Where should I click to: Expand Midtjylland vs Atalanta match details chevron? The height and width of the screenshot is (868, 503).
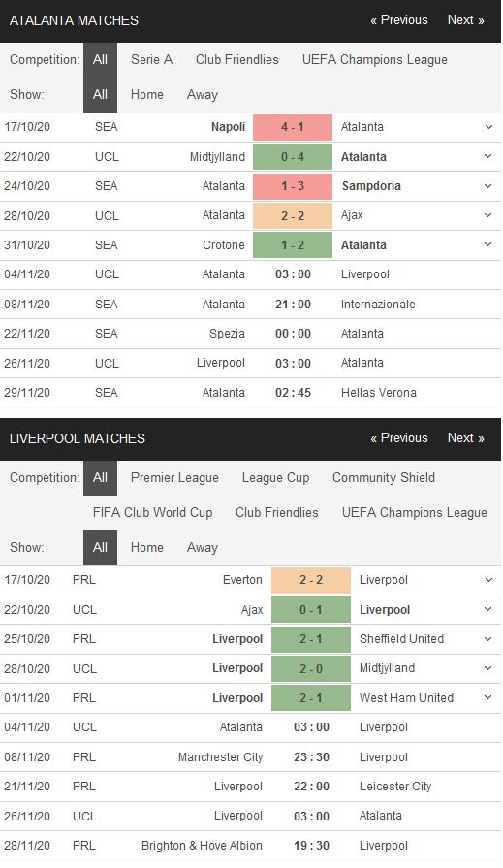[x=488, y=157]
